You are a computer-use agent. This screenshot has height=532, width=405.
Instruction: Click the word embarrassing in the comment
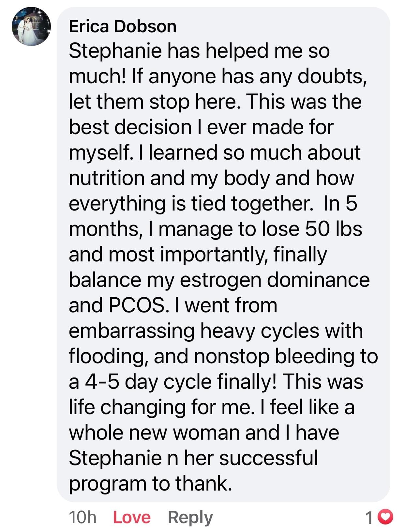tap(132, 331)
